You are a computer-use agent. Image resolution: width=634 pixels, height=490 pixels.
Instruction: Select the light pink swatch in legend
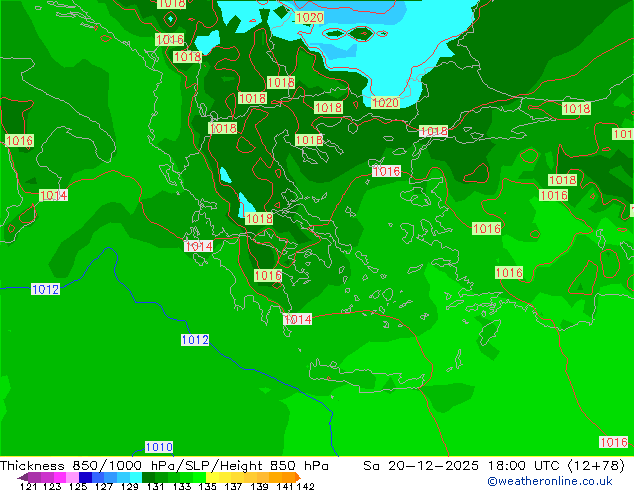tap(72, 477)
